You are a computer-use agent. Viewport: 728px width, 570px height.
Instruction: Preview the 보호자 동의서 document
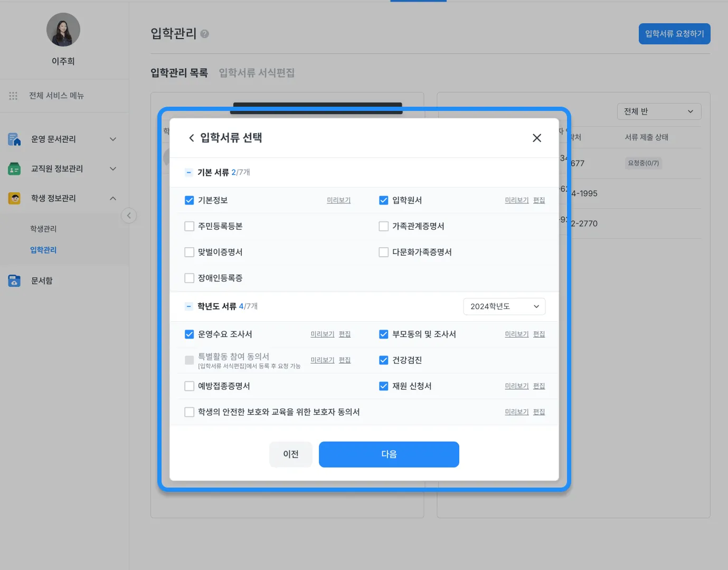pyautogui.click(x=516, y=412)
